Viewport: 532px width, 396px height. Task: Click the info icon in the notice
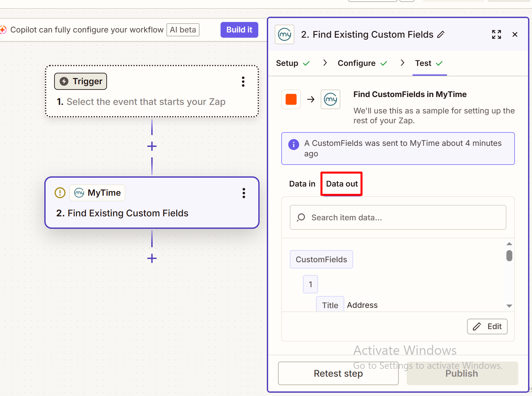coord(294,144)
